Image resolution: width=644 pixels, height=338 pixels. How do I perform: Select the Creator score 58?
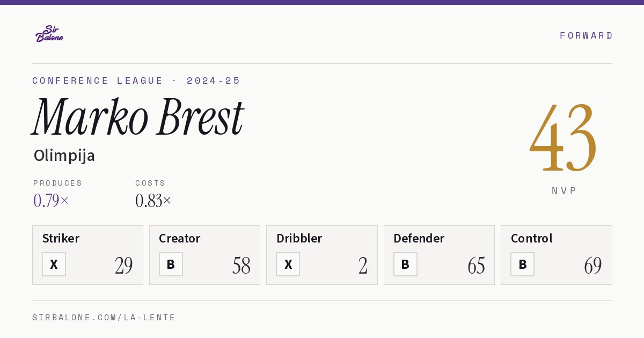pyautogui.click(x=241, y=266)
